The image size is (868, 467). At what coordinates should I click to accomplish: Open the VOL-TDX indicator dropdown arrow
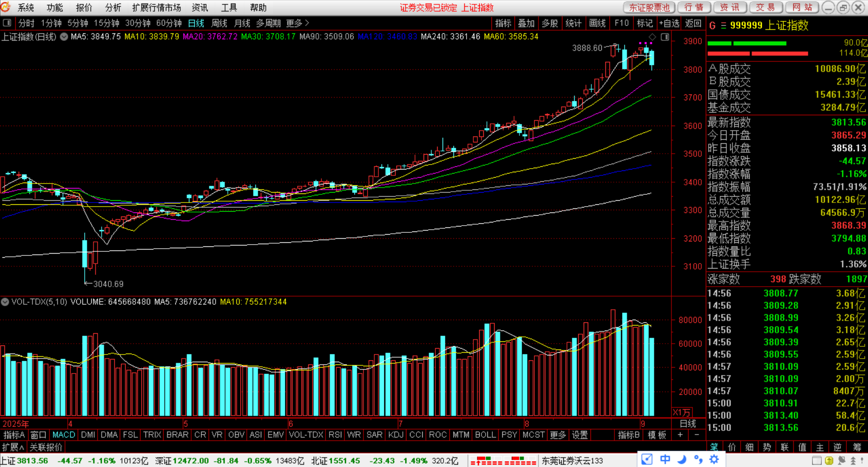click(5, 302)
